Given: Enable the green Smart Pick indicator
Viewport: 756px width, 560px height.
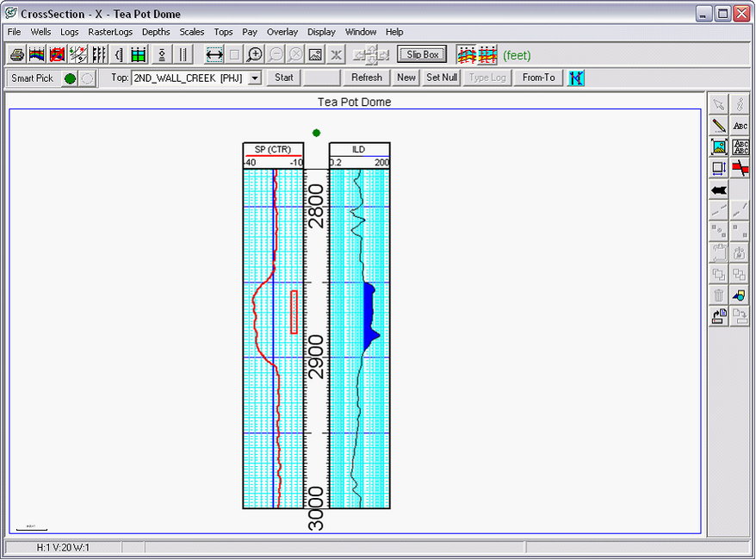Looking at the screenshot, I should [70, 78].
